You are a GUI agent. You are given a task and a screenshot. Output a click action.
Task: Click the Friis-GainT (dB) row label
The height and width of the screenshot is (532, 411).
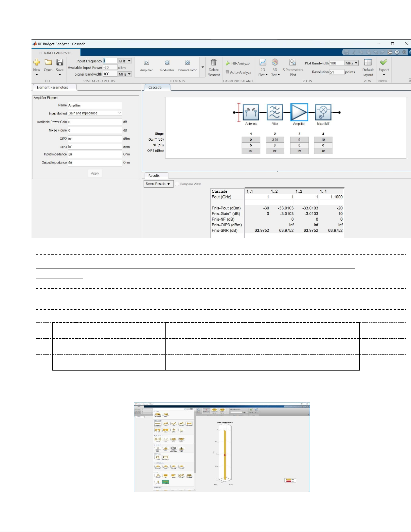point(226,214)
